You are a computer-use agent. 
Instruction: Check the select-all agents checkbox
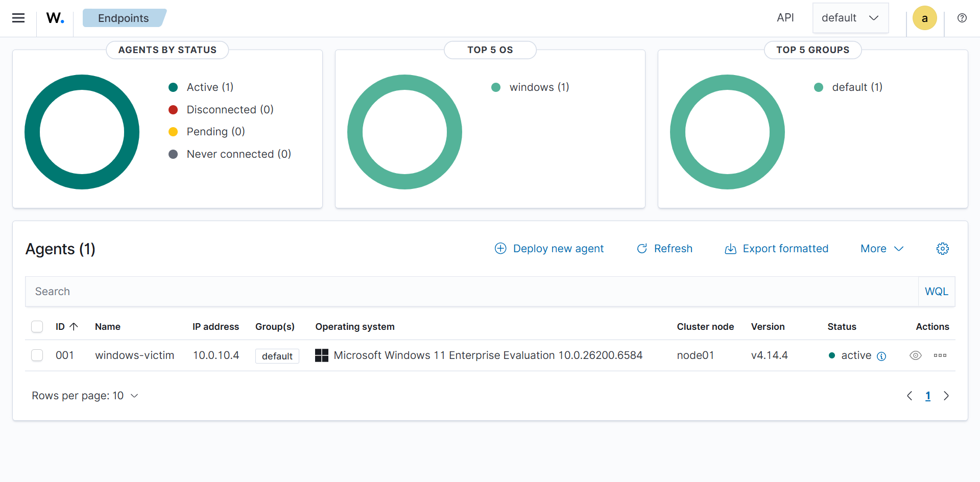point(37,327)
